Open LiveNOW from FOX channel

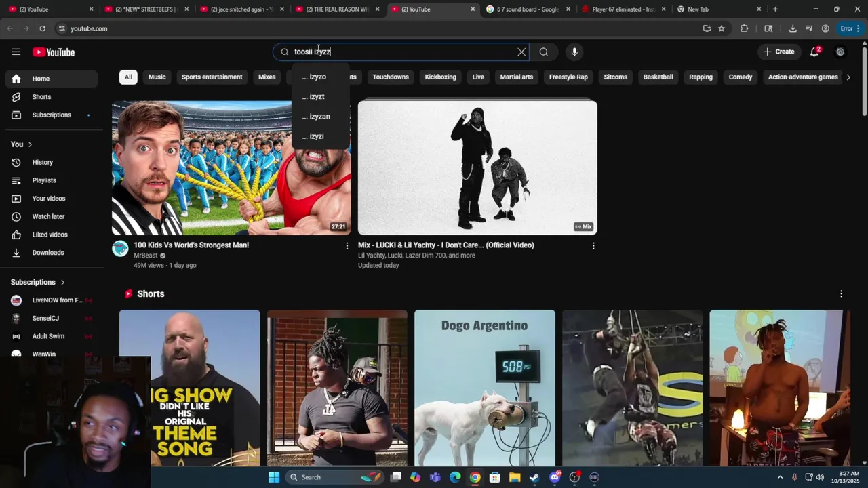[52, 300]
